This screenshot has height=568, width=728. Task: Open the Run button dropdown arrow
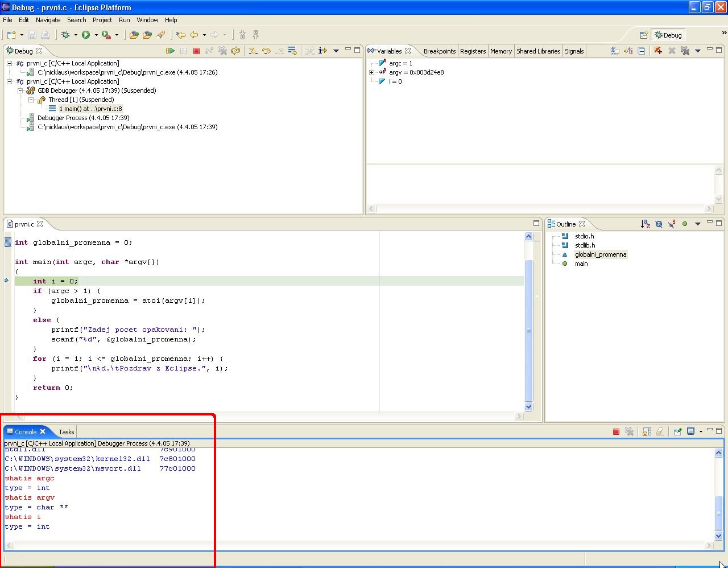coord(96,35)
